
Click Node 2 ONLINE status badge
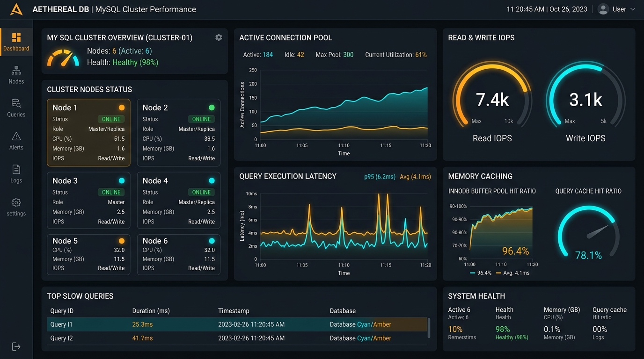[x=201, y=119]
